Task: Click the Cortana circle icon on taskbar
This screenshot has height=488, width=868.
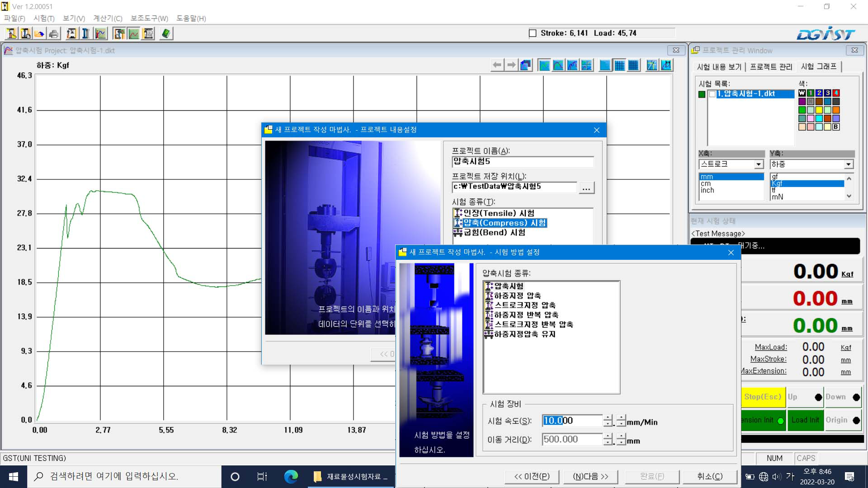Action: 235,476
